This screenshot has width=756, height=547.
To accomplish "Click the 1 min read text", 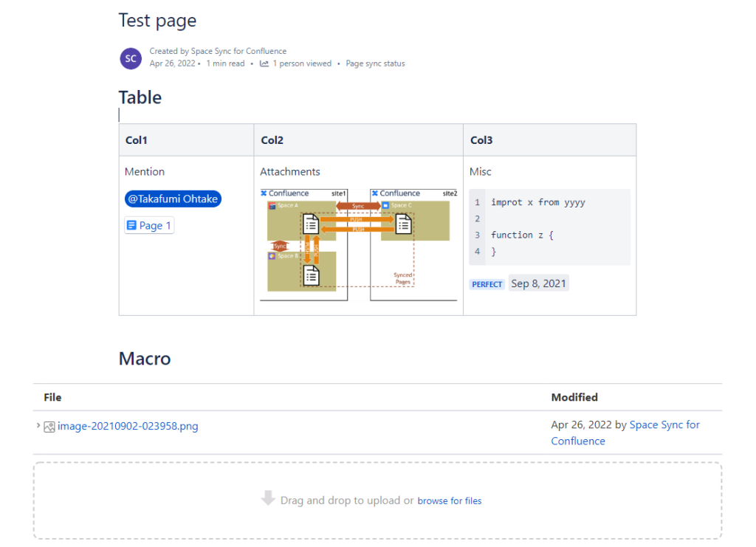I will [225, 63].
